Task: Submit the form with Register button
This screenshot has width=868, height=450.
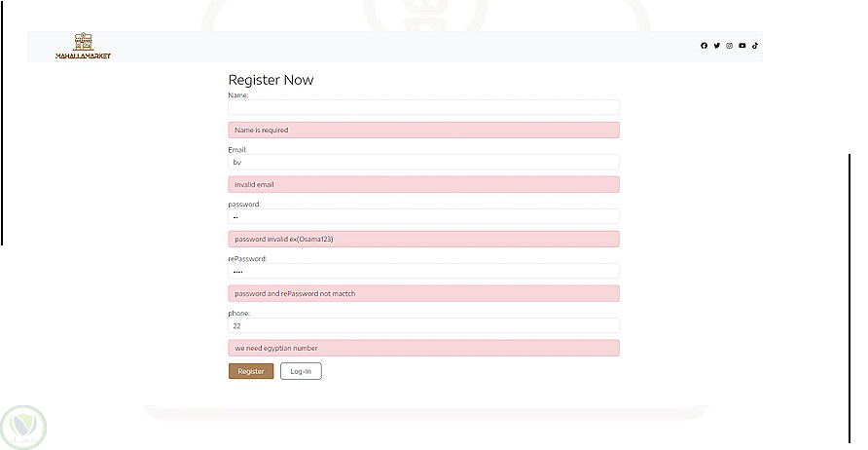Action: pyautogui.click(x=251, y=371)
